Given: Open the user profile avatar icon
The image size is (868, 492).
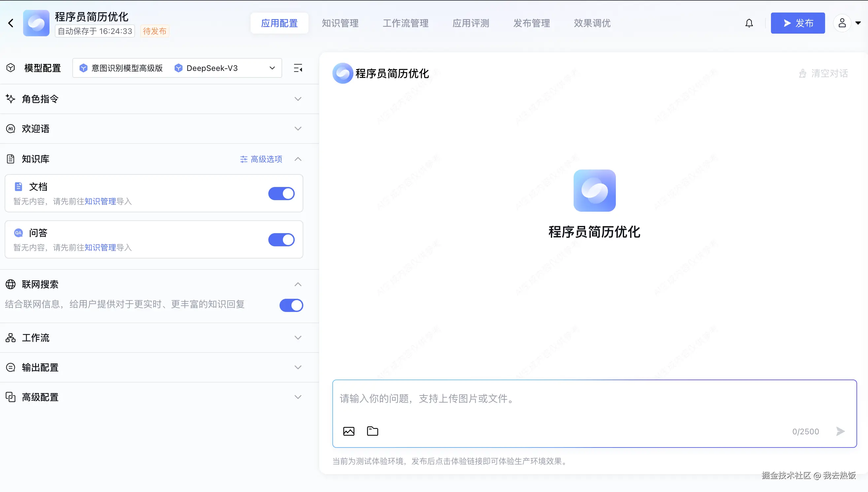Looking at the screenshot, I should coord(842,23).
